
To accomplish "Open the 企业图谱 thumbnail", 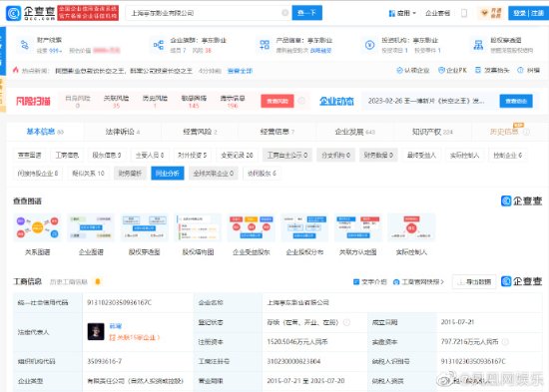I will coord(91,227).
